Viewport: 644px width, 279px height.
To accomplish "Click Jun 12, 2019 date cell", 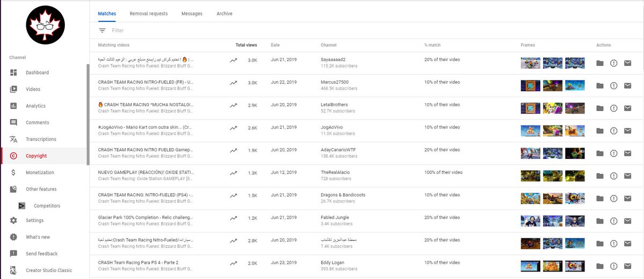I will click(x=284, y=172).
